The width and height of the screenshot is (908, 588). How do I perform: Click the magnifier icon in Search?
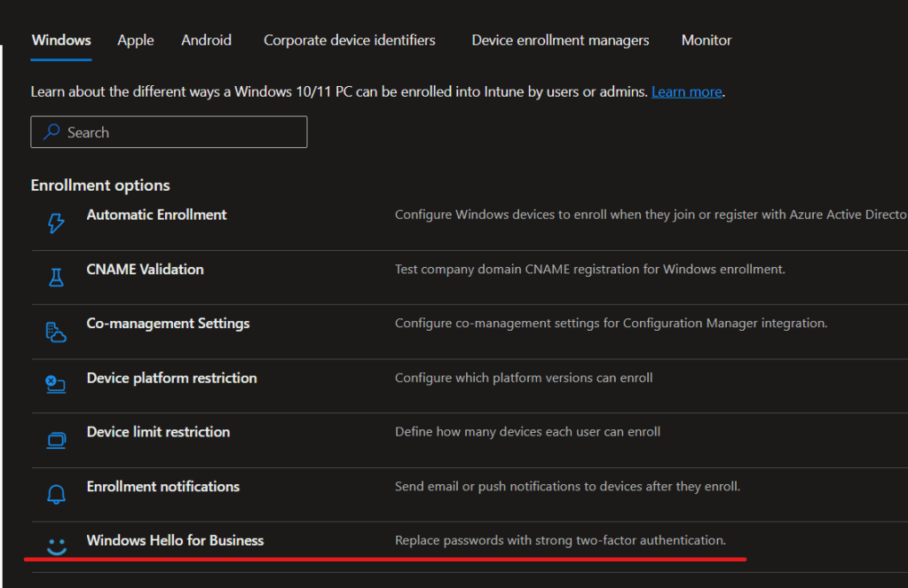click(51, 132)
